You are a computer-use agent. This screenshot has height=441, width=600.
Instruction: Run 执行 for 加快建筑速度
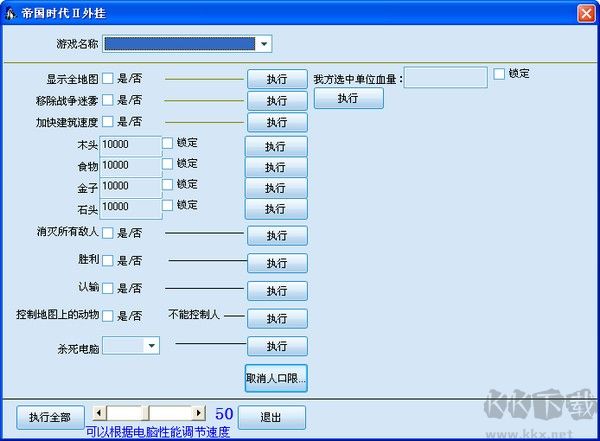277,122
